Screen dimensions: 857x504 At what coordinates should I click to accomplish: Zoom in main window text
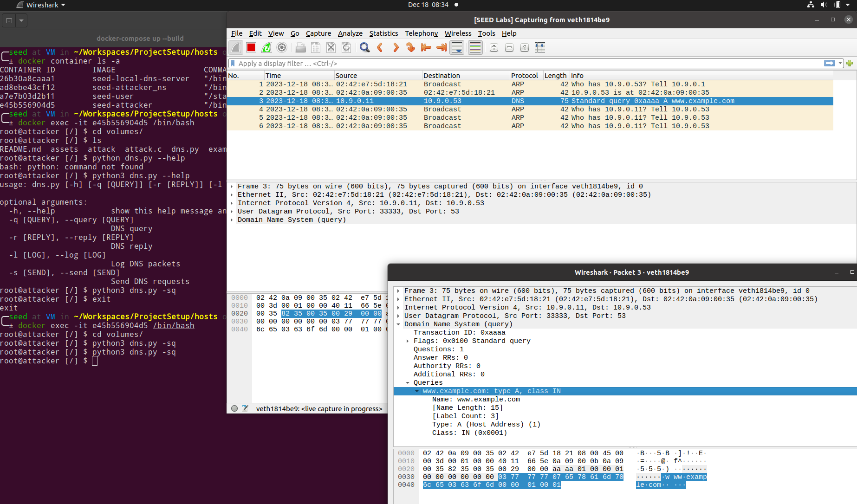point(494,47)
